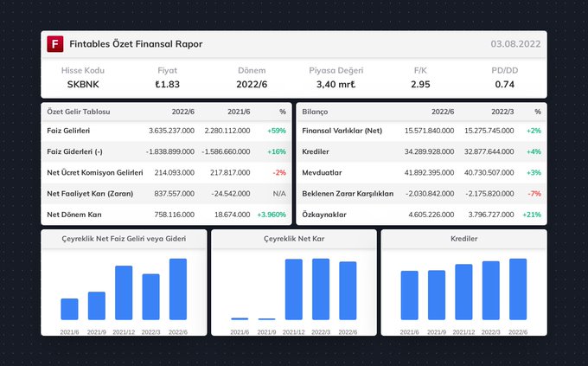Click the +3% change for Mevduatlar

(x=534, y=173)
